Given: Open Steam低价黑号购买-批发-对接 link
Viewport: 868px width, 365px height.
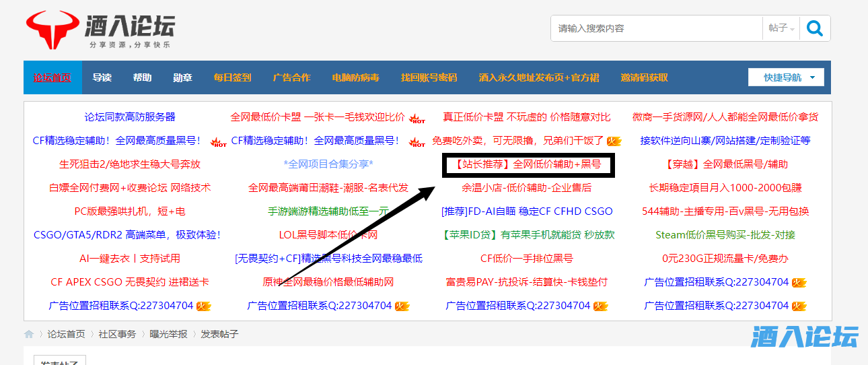Looking at the screenshot, I should (725, 234).
